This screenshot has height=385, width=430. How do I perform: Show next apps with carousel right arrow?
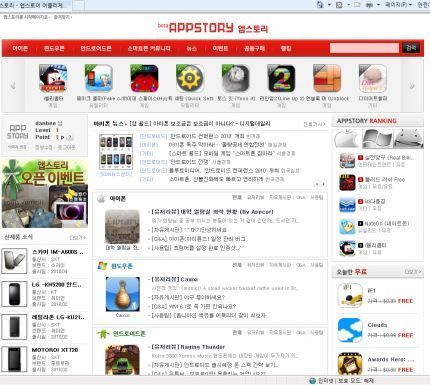pos(412,86)
